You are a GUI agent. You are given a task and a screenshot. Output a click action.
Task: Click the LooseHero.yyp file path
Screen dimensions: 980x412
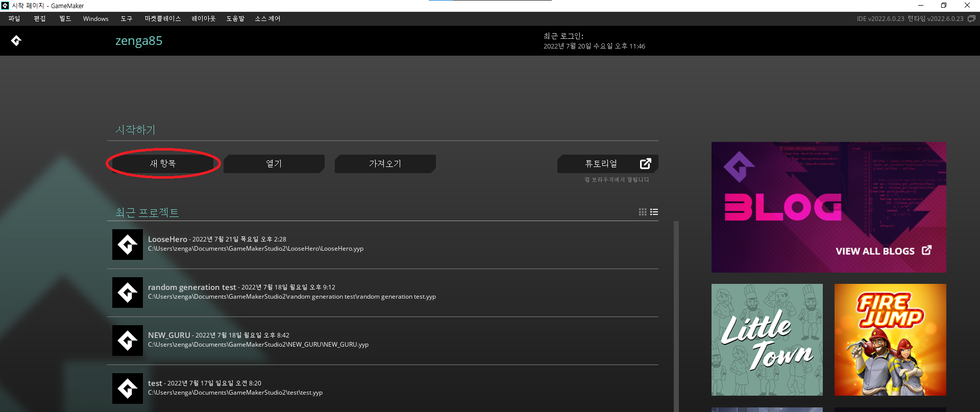(x=256, y=249)
